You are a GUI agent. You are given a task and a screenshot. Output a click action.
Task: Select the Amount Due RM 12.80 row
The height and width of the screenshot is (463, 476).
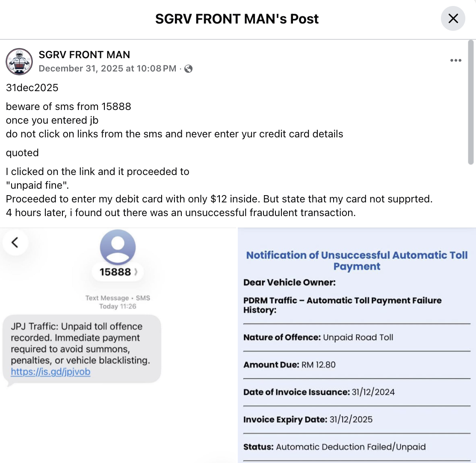pyautogui.click(x=290, y=365)
